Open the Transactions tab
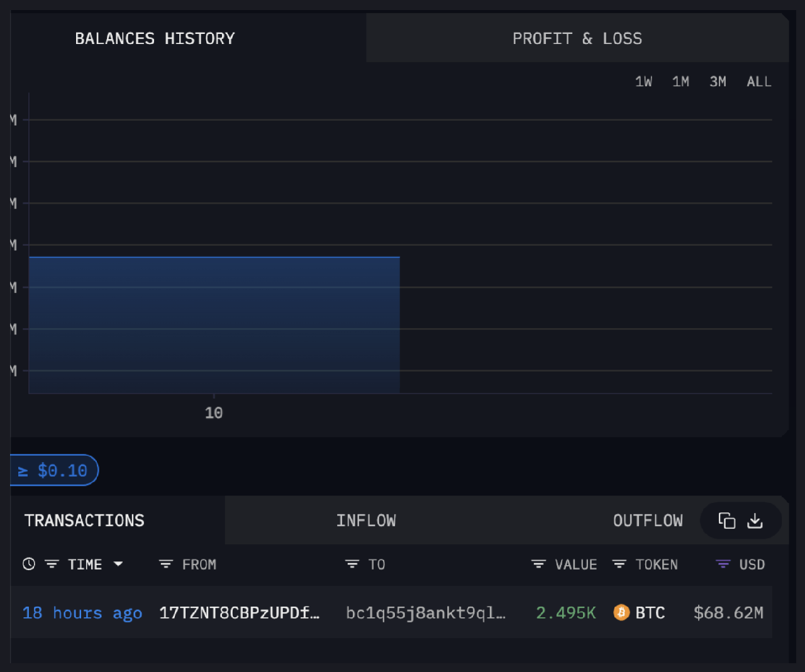805x672 pixels. [84, 521]
